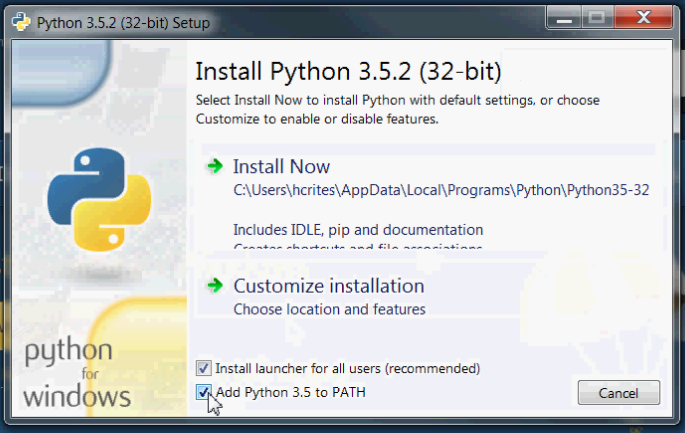Open the Customize installation option

click(321, 286)
